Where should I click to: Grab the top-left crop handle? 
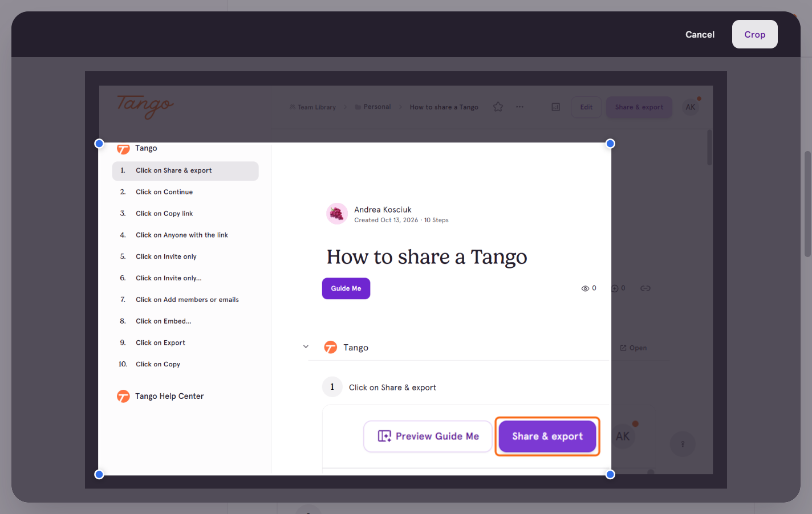pyautogui.click(x=99, y=144)
